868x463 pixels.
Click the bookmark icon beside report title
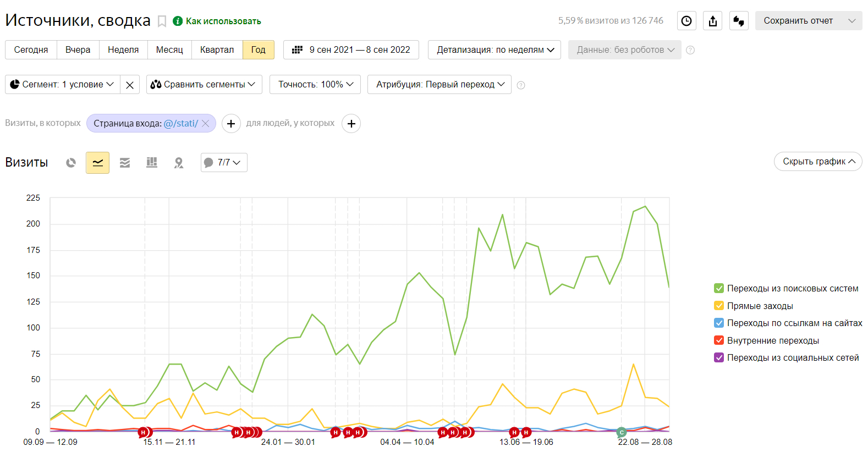click(162, 21)
